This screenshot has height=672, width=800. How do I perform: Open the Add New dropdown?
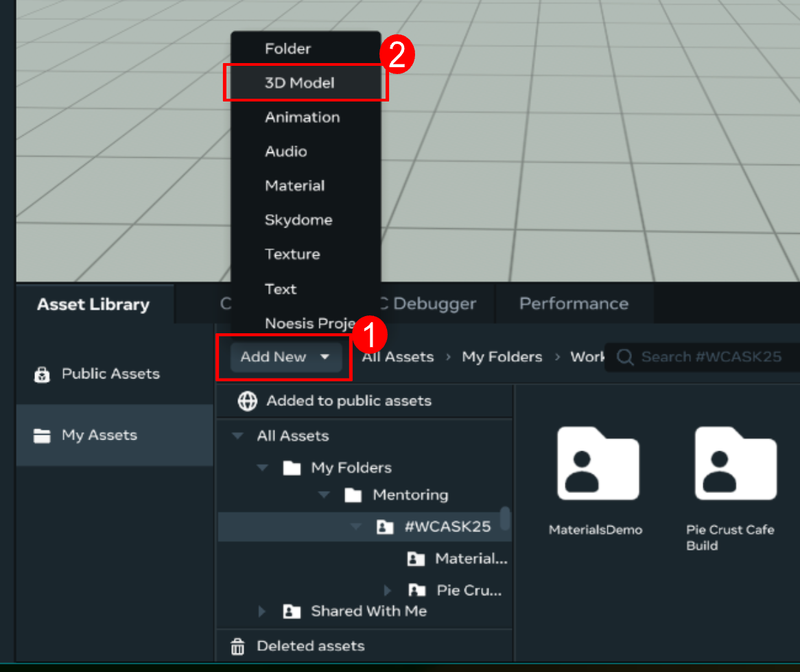[285, 357]
